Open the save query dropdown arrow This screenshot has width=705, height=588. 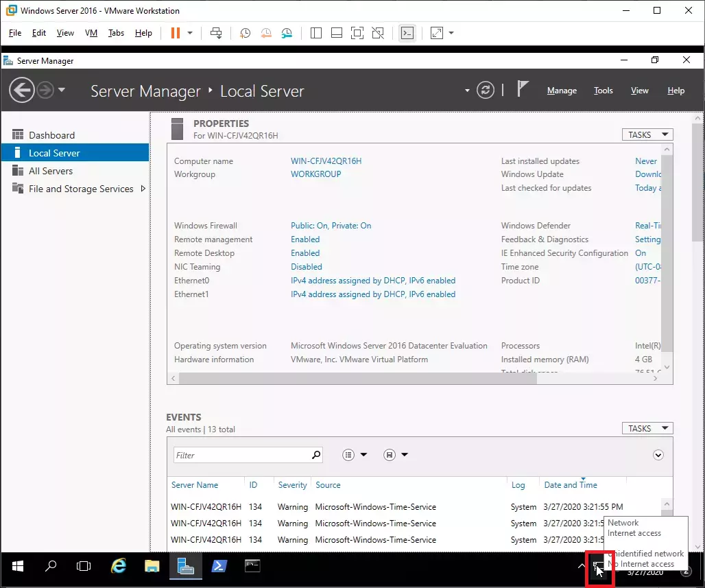pos(405,455)
